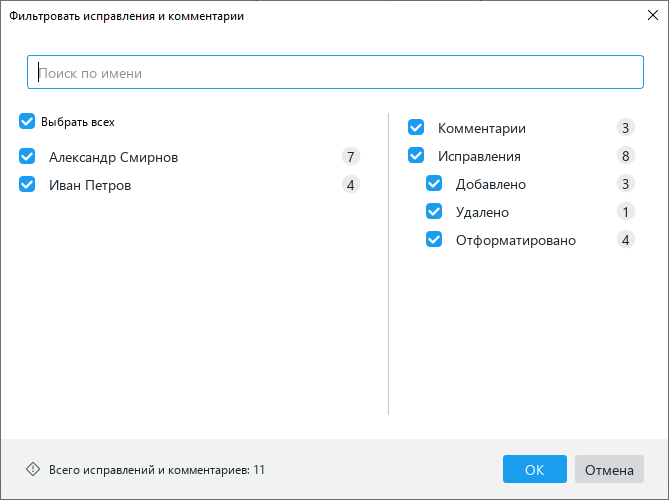Viewport: 669px width, 500px height.
Task: Click the Отмена button
Action: click(x=609, y=470)
